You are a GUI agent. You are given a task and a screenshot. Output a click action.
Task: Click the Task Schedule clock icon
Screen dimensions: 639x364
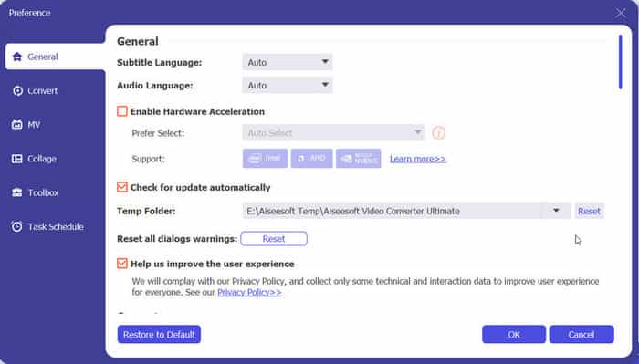tap(17, 227)
